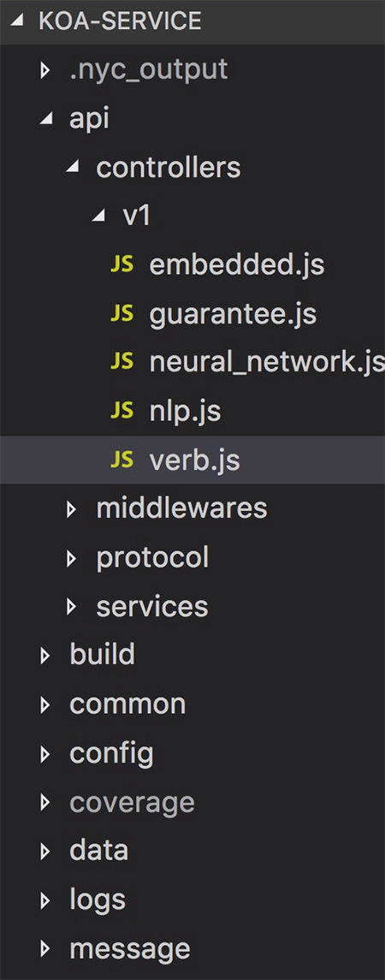
Task: Select the services folder
Action: point(192,606)
